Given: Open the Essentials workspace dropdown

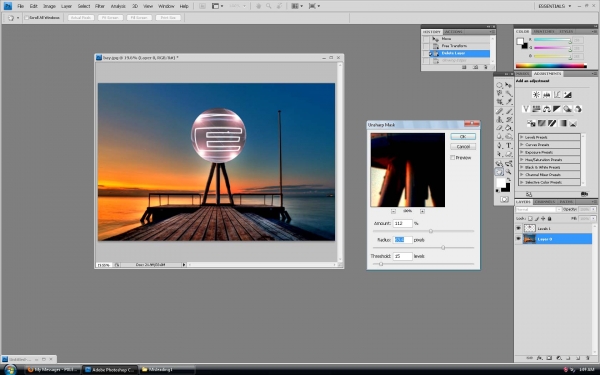Looking at the screenshot, I should pos(554,6).
